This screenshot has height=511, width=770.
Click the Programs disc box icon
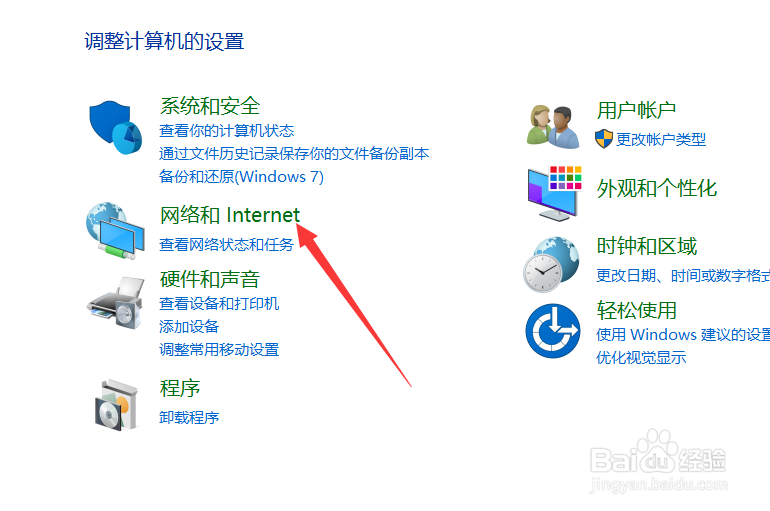pos(116,405)
